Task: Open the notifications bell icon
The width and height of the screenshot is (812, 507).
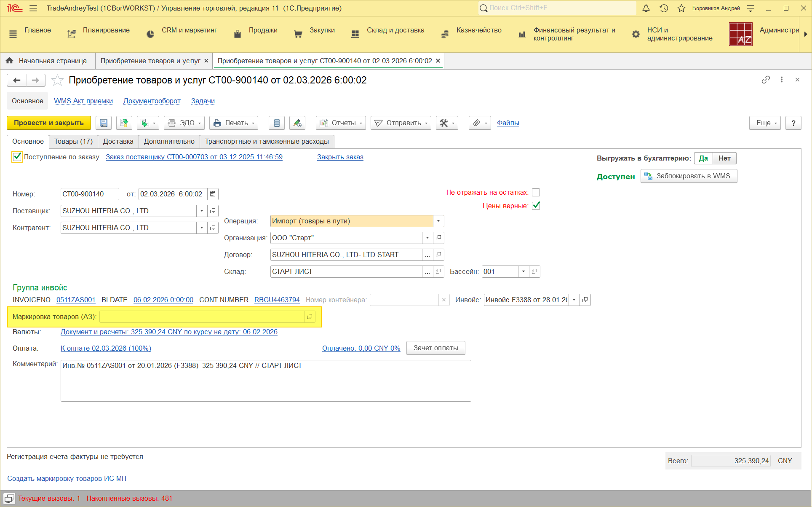Action: 646,8
